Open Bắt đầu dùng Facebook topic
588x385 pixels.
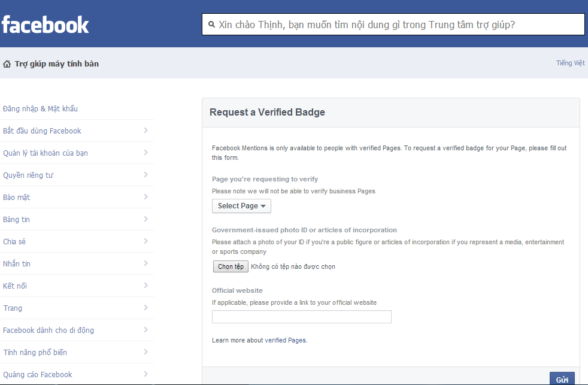pyautogui.click(x=42, y=131)
